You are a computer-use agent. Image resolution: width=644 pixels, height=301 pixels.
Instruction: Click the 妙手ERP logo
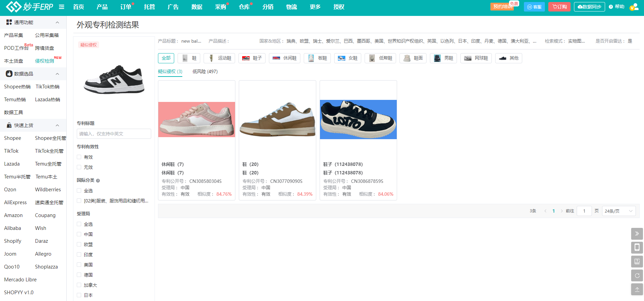click(x=29, y=6)
